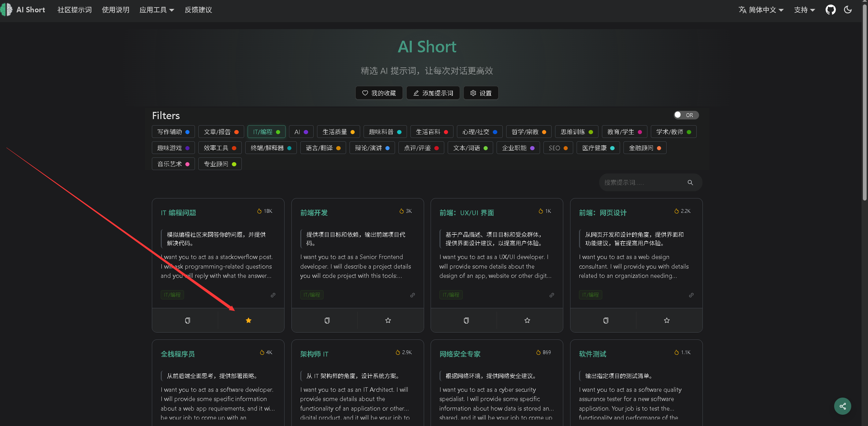Open link icon on 前端：网页设计 card
Image resolution: width=868 pixels, height=426 pixels.
[x=691, y=295]
